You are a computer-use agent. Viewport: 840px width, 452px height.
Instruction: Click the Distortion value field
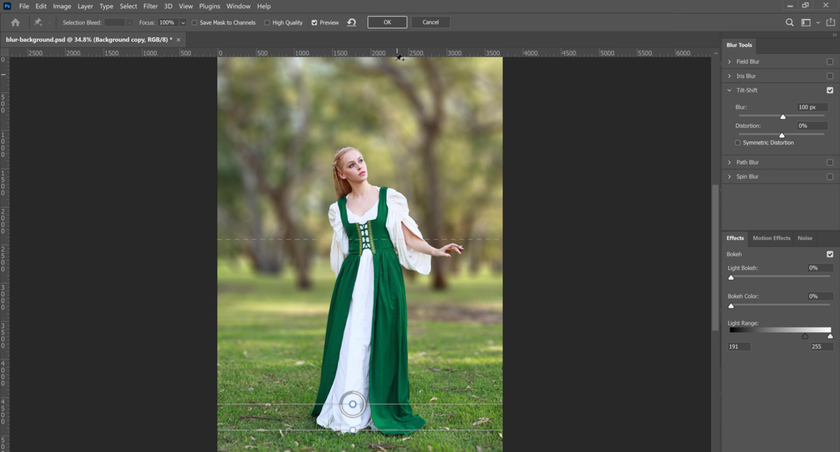click(812, 126)
